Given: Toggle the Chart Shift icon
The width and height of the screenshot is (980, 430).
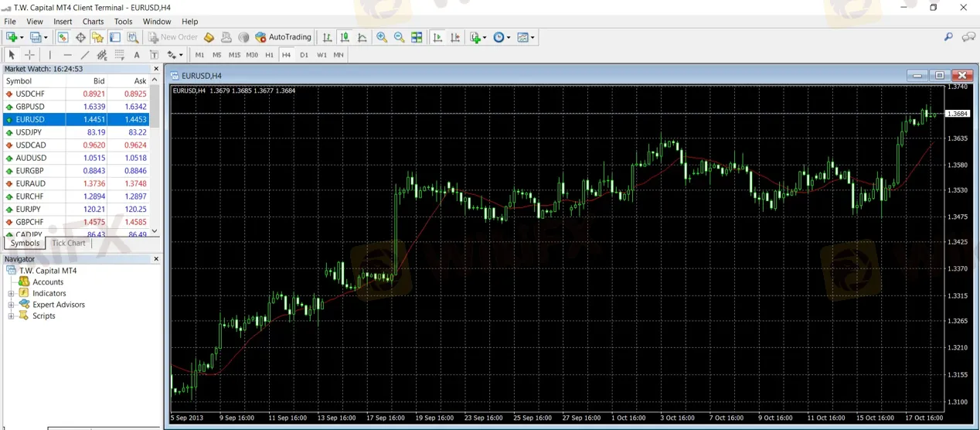Looking at the screenshot, I should pos(455,37).
